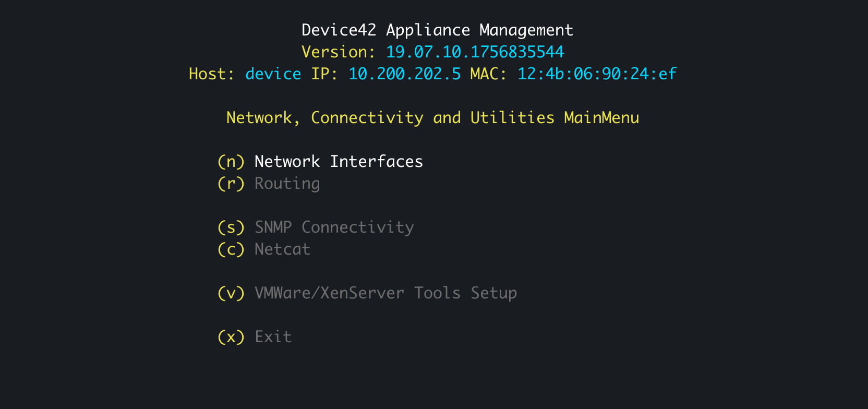Click the (n) shortcut key marker
868x409 pixels.
tap(231, 162)
